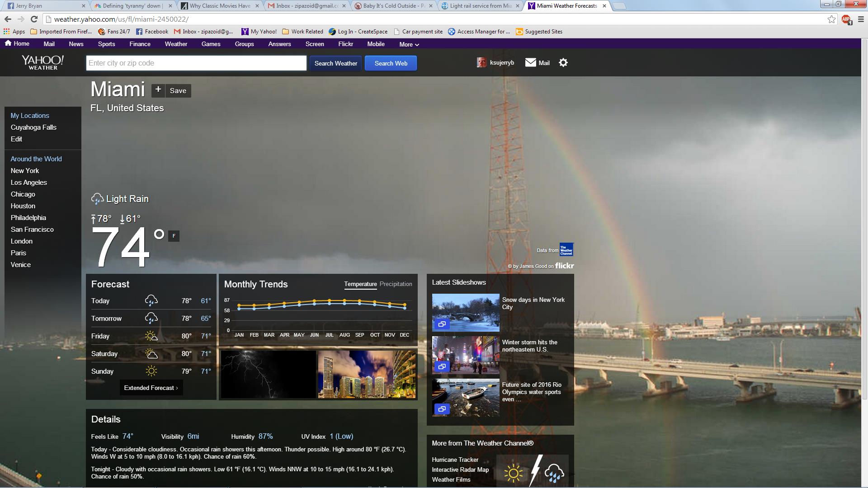
Task: Open the Finance navigation item
Action: (x=140, y=44)
